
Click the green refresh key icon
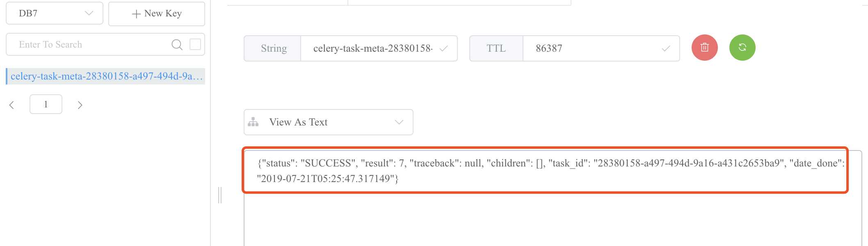click(742, 48)
